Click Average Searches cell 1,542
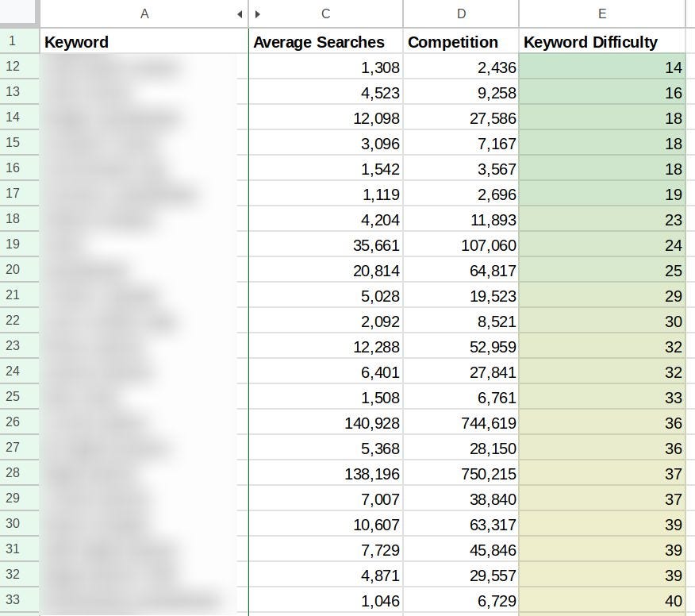The image size is (695, 616). [x=326, y=168]
